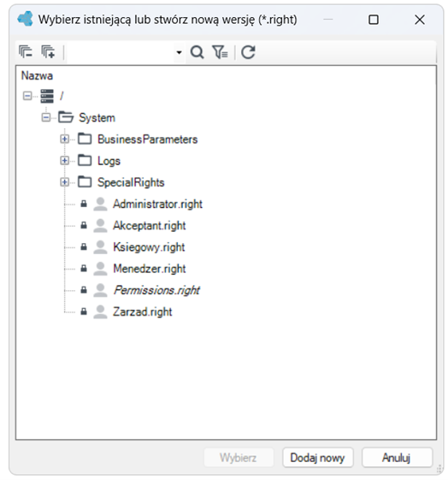448x480 pixels.
Task: Click the user icon of Akceptant.right
Action: point(100,226)
